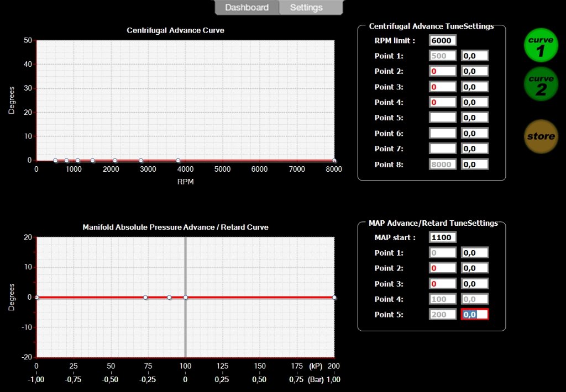Select Centrifugal Point 1 degrees field

pyautogui.click(x=475, y=56)
